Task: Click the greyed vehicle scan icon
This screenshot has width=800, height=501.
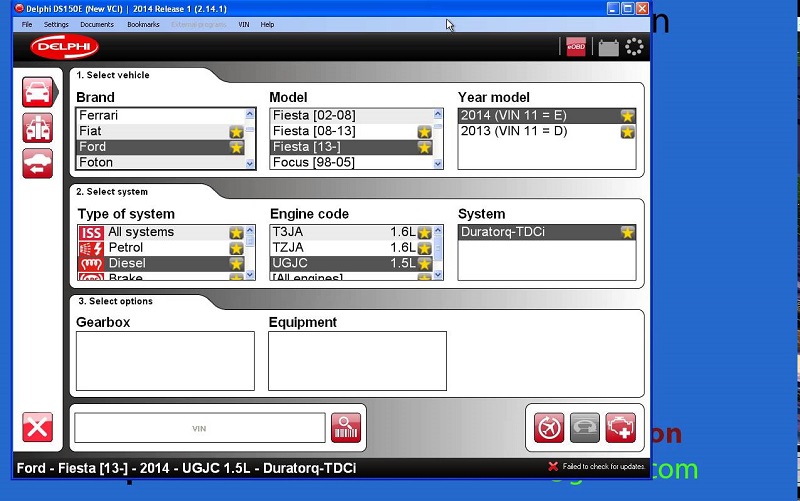Action: 585,428
